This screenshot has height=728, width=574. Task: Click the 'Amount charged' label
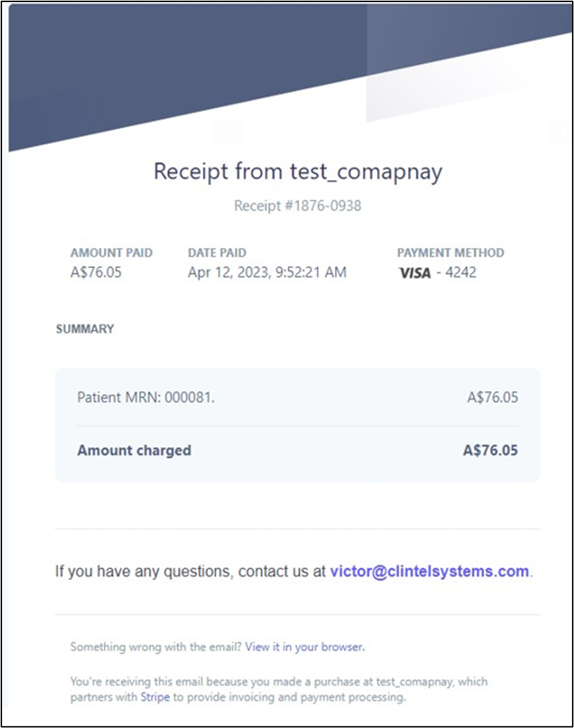134,450
